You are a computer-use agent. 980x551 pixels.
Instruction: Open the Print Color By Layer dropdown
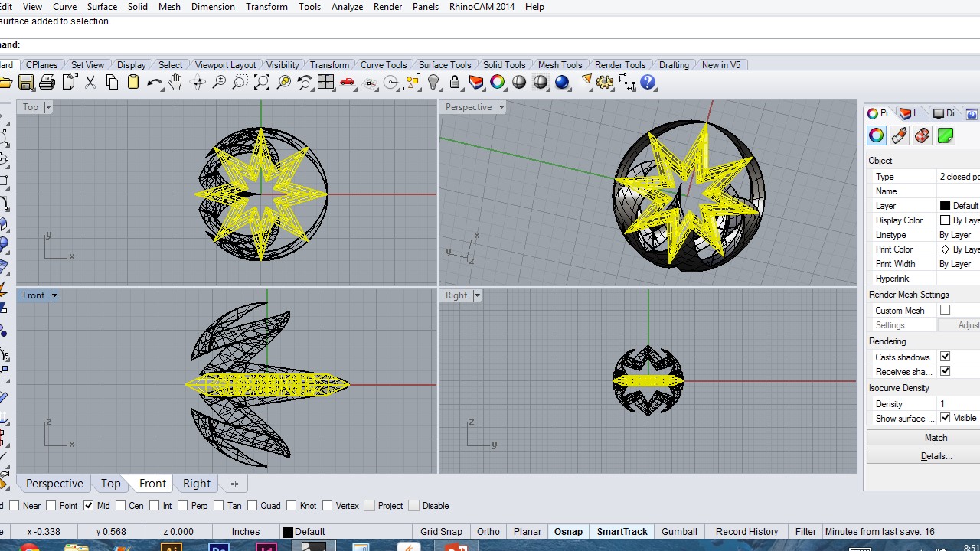click(x=959, y=249)
